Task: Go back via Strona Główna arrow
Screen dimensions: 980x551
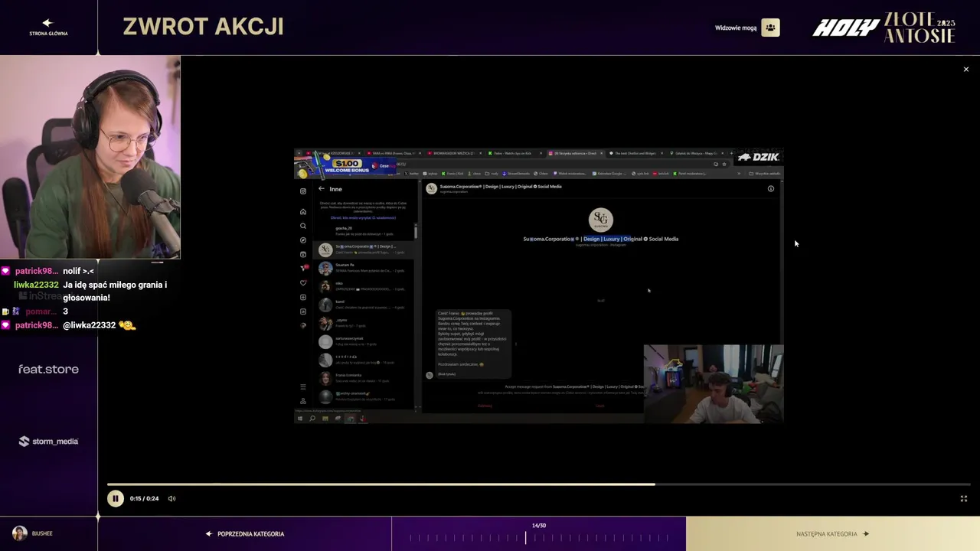Action: pyautogui.click(x=47, y=24)
